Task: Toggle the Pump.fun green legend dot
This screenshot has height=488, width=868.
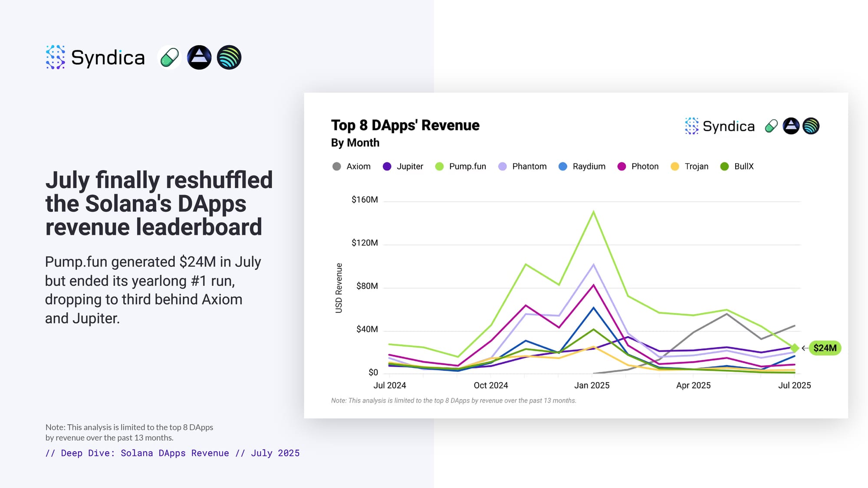Action: [439, 167]
